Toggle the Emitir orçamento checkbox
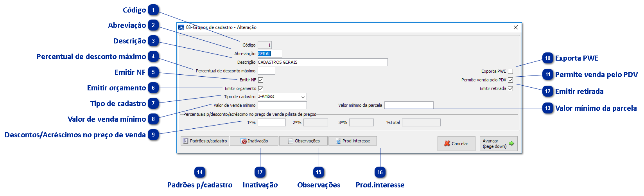The height and width of the screenshot is (196, 644). 261,88
